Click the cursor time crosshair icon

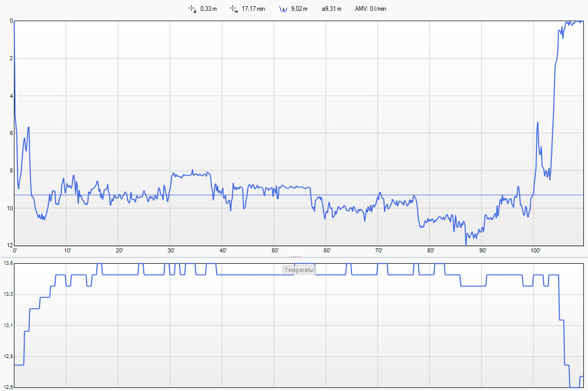234,9
